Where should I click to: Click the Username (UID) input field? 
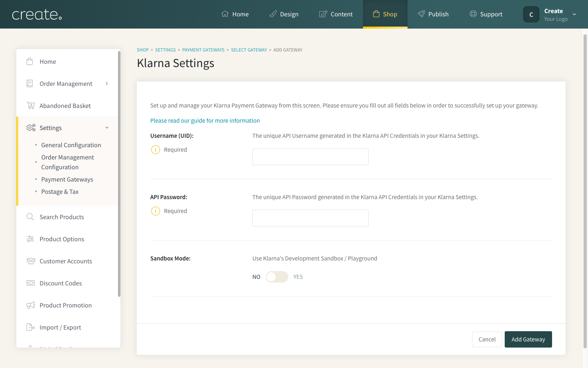click(310, 157)
